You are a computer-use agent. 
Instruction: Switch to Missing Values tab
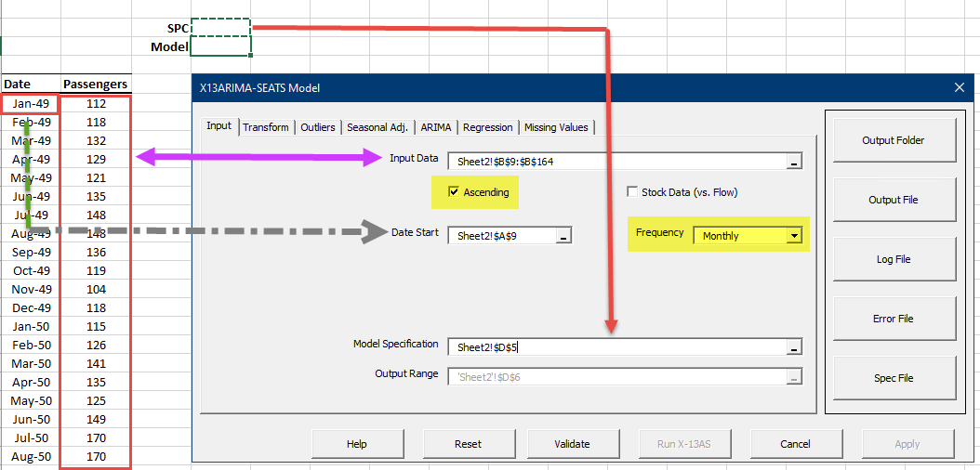pyautogui.click(x=555, y=127)
